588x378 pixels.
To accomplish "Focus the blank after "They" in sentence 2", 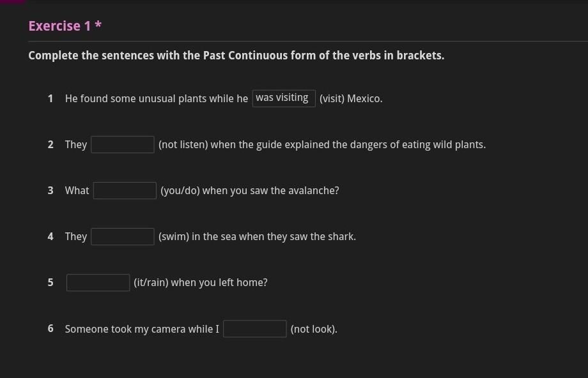I will (x=123, y=144).
